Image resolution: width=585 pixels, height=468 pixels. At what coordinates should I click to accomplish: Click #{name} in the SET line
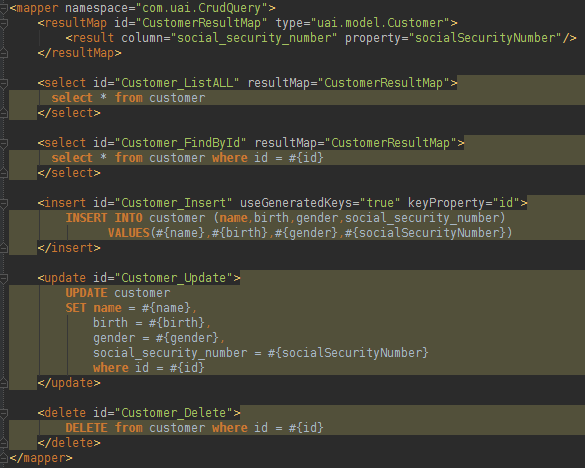(166, 308)
